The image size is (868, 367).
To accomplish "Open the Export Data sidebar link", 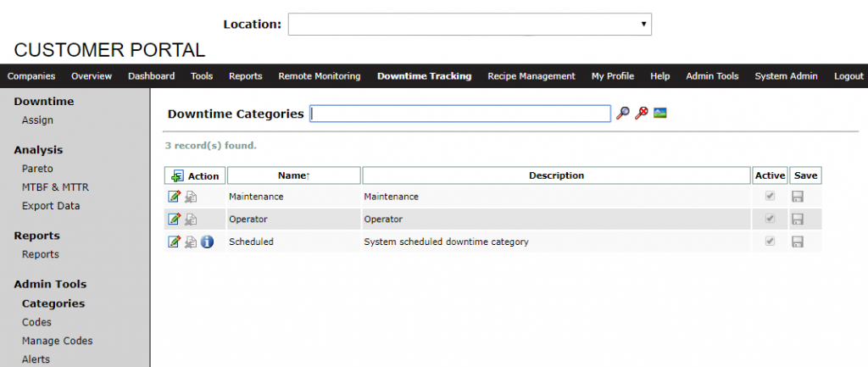I will (x=51, y=206).
